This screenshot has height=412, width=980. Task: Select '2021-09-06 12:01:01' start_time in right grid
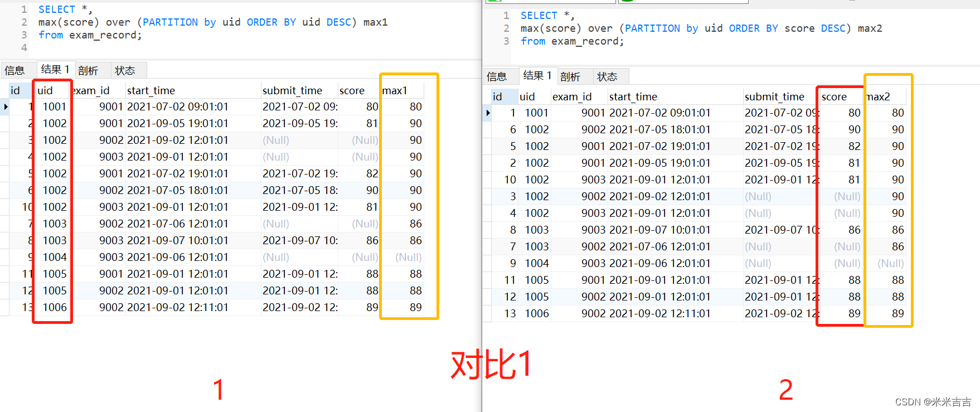(x=675, y=263)
